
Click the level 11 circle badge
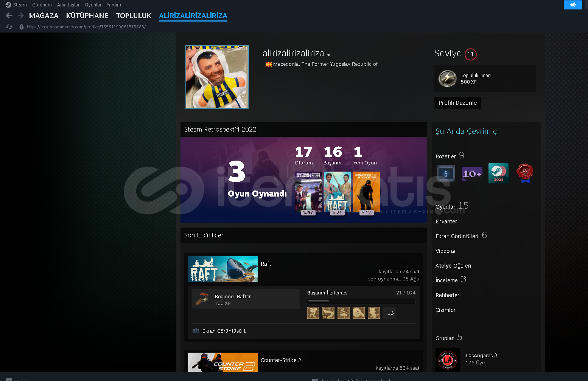pos(470,54)
